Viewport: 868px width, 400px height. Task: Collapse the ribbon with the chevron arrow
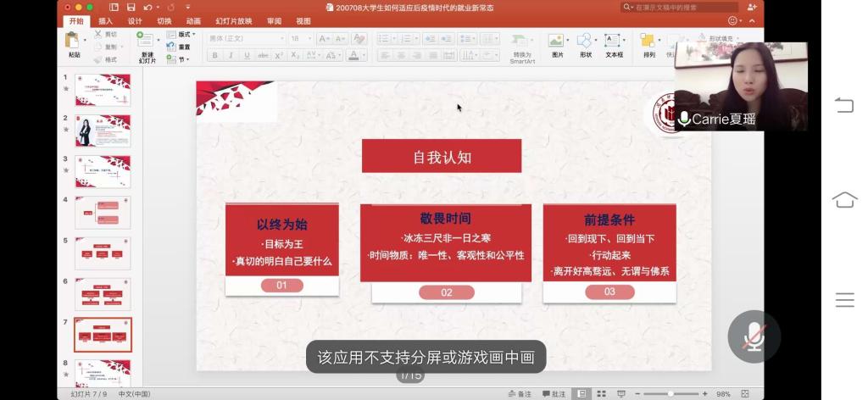point(754,21)
